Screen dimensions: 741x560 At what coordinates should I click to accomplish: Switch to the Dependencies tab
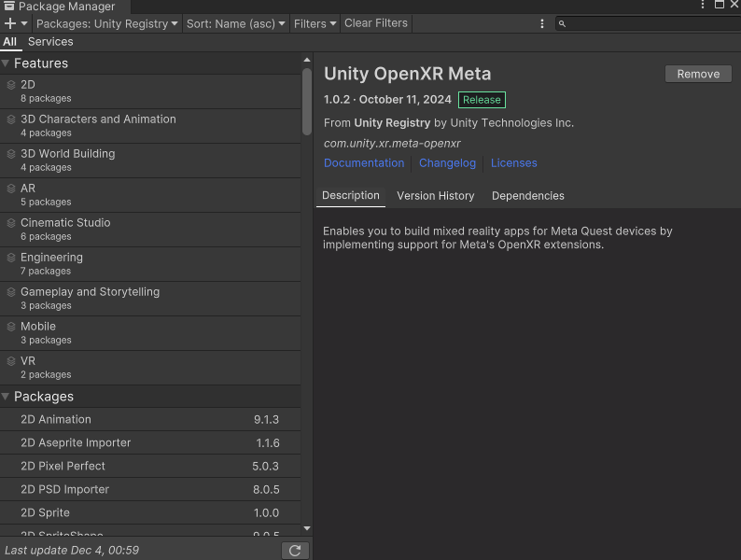[x=527, y=196]
